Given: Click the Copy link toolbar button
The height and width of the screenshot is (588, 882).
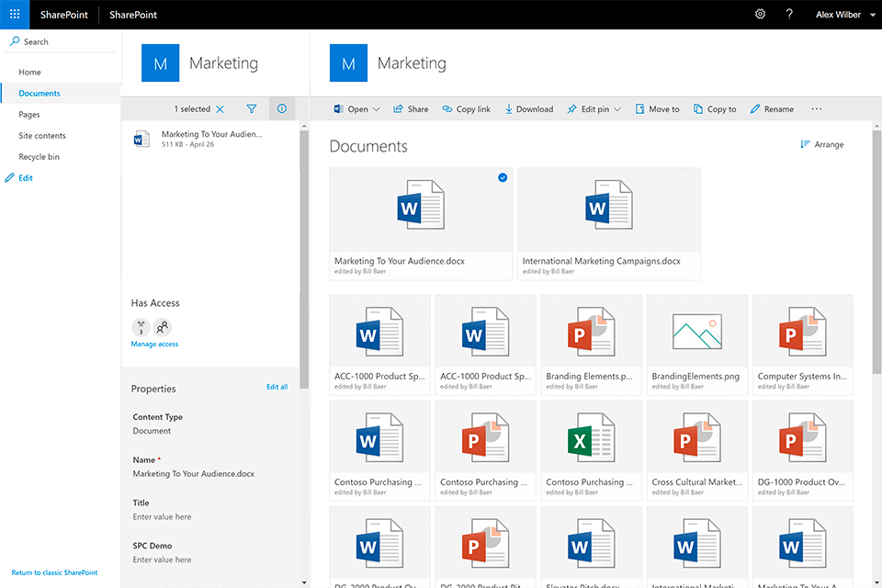Looking at the screenshot, I should [x=466, y=109].
